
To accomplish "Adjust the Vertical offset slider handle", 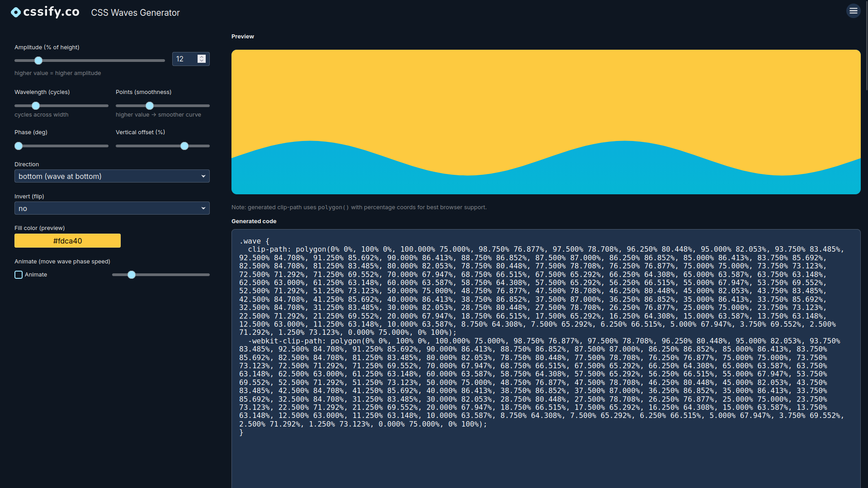I will click(184, 145).
